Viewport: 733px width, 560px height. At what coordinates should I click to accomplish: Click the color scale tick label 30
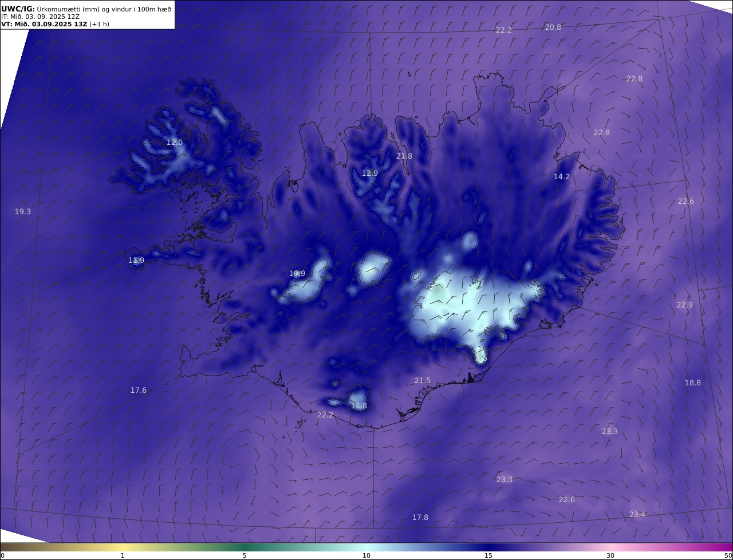pyautogui.click(x=610, y=555)
